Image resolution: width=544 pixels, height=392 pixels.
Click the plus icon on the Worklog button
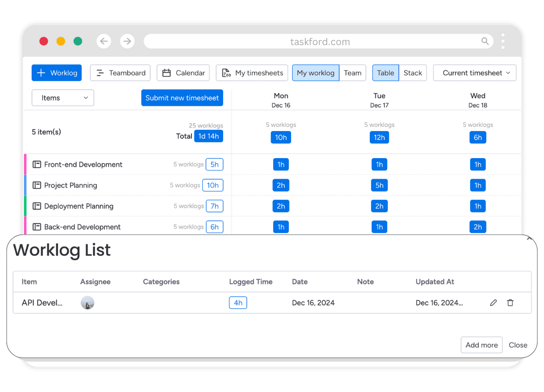(40, 72)
